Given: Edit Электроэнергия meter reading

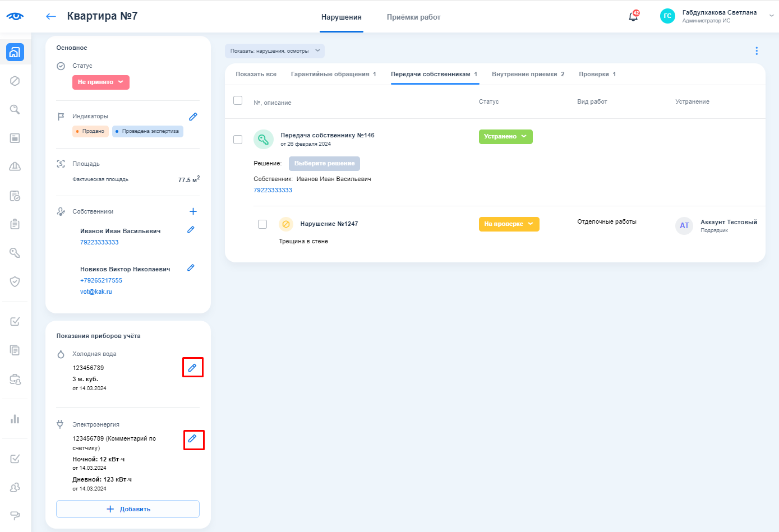Looking at the screenshot, I should point(192,439).
